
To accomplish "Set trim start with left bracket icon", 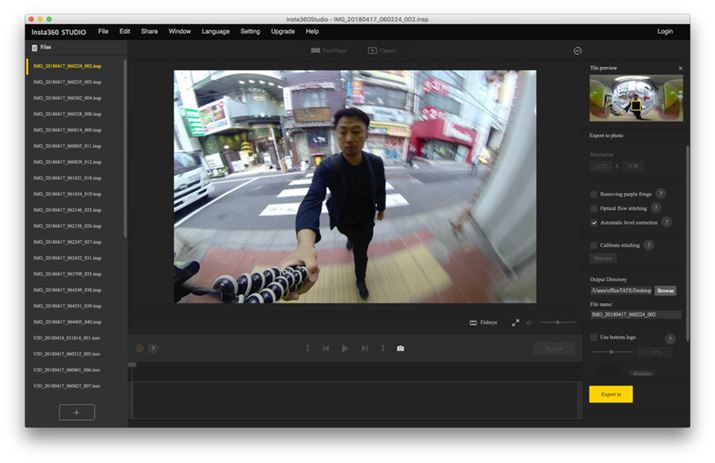I will tap(307, 349).
